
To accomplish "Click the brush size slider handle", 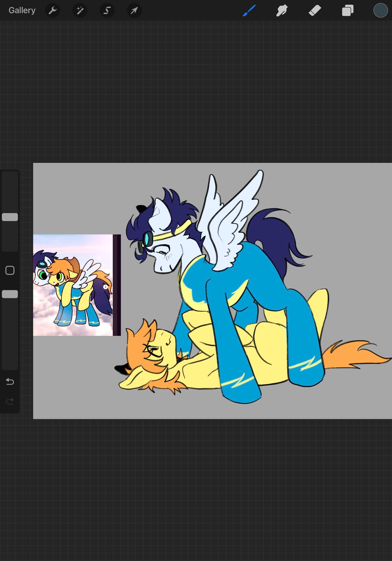I will click(x=10, y=217).
